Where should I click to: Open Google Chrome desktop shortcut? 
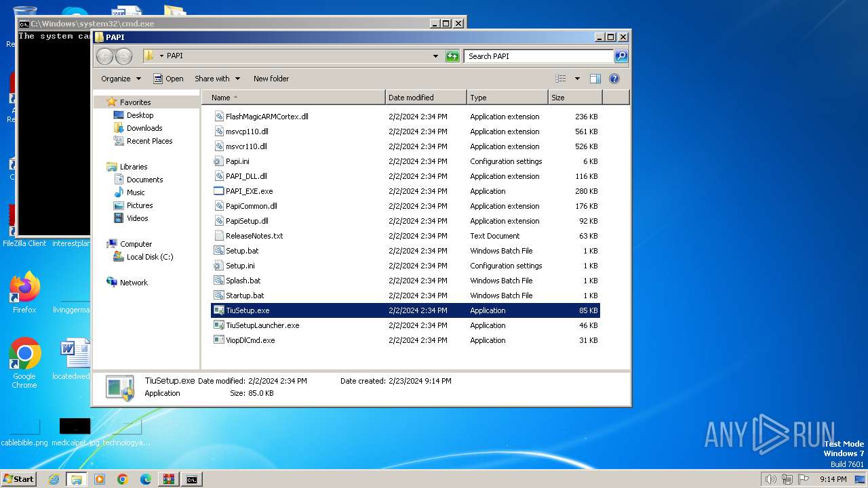pyautogui.click(x=24, y=363)
